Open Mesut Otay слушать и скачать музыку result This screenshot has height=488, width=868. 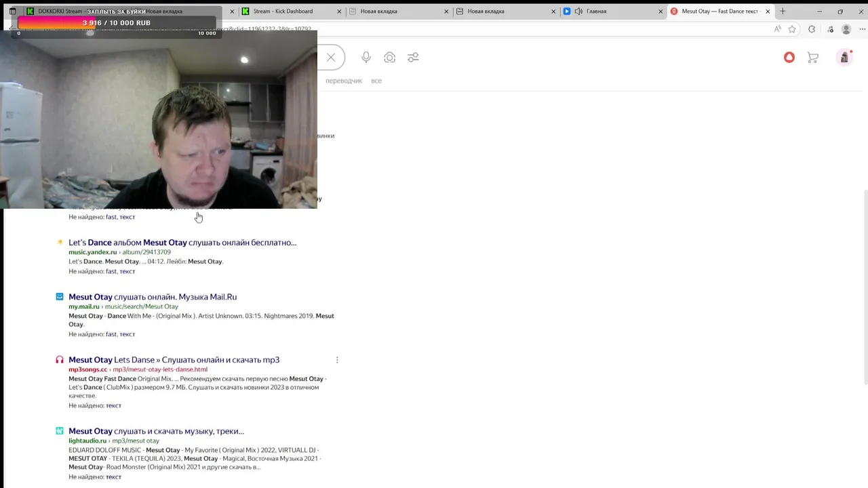(156, 430)
